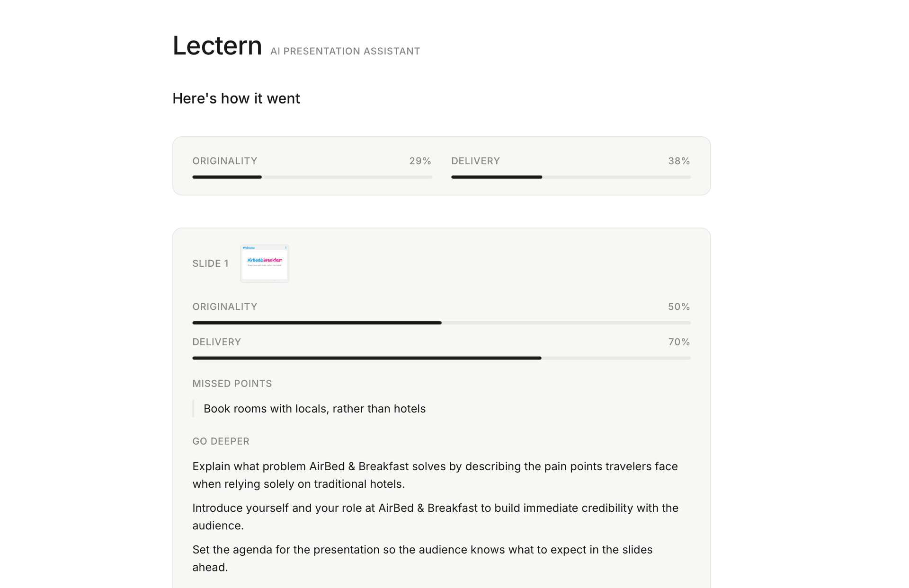
Task: Select the "Book rooms with locals" missed point
Action: coord(314,408)
